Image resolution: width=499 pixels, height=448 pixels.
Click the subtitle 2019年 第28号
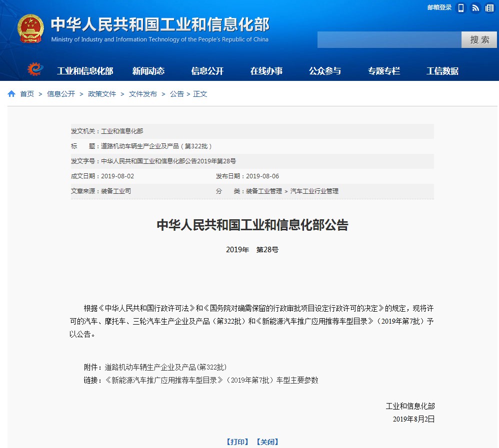pos(252,250)
